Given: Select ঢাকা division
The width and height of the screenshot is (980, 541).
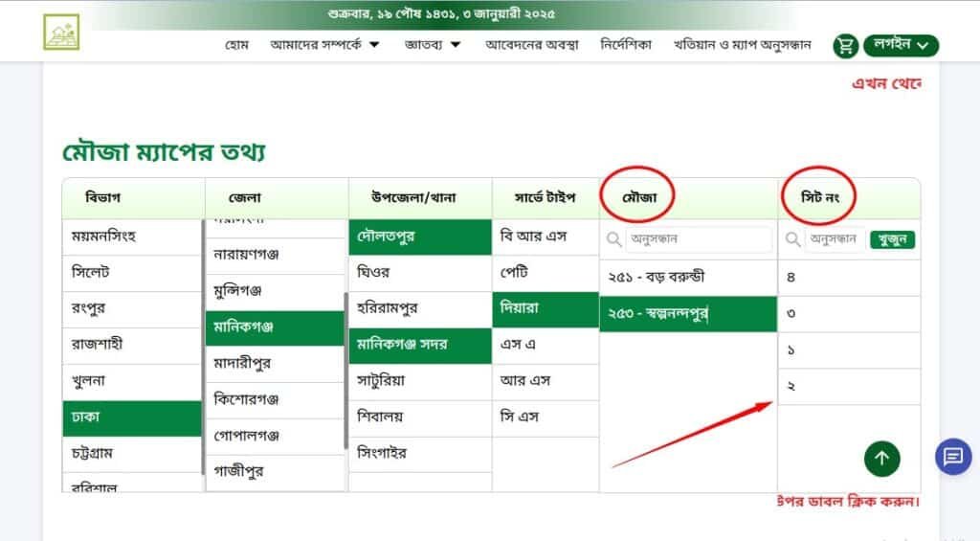Looking at the screenshot, I should tap(132, 417).
